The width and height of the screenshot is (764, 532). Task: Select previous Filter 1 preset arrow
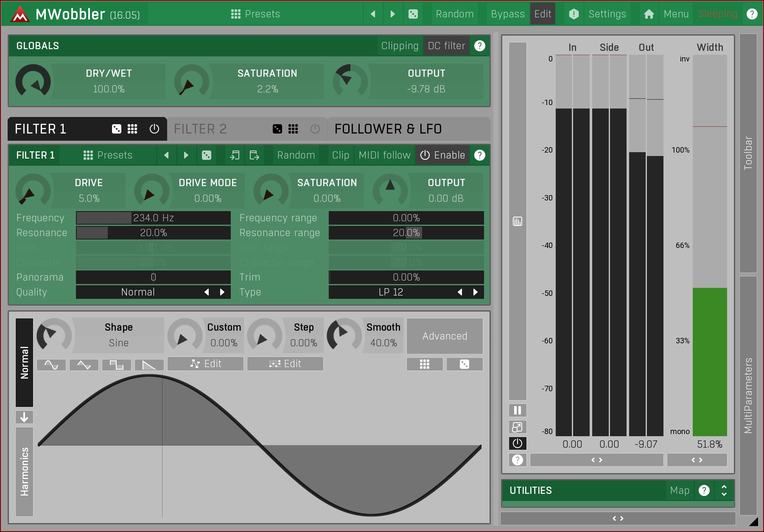pos(166,155)
